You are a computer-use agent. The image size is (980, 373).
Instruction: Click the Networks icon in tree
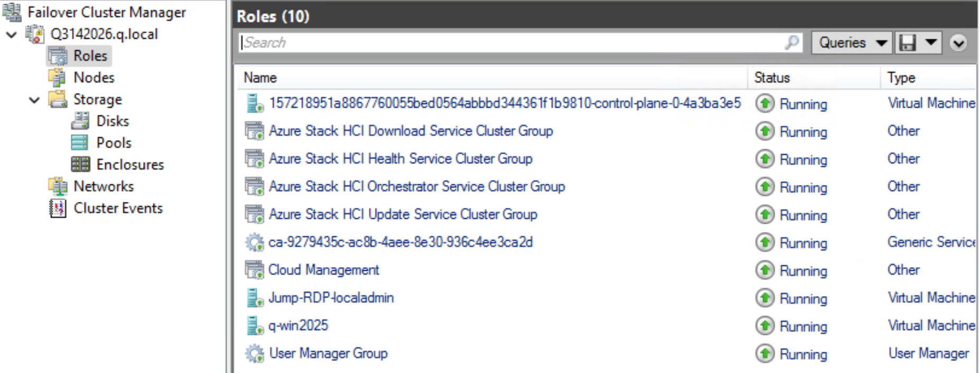pos(57,186)
